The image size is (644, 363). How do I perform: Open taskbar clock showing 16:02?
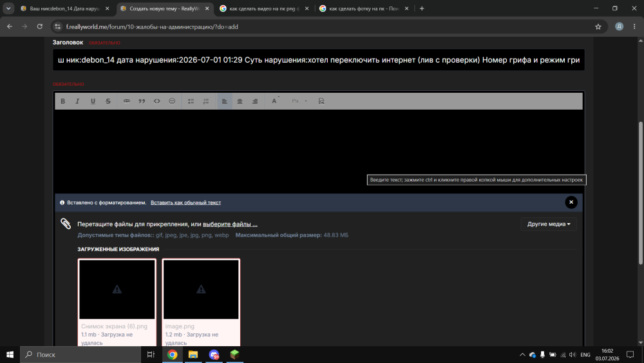pos(607,355)
